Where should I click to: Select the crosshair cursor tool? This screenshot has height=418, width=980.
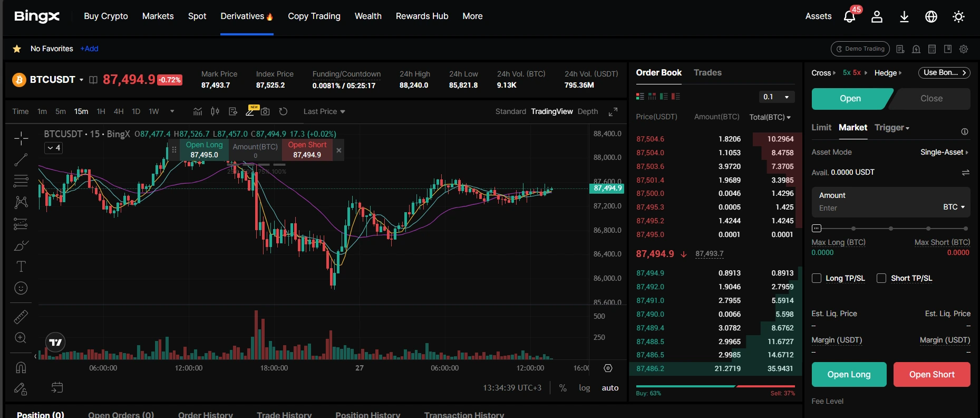click(x=21, y=138)
